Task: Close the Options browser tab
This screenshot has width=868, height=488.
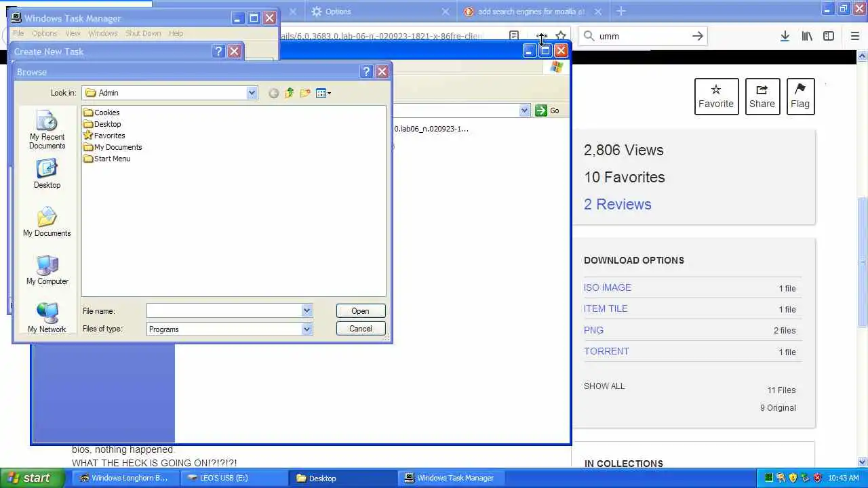Action: [446, 12]
